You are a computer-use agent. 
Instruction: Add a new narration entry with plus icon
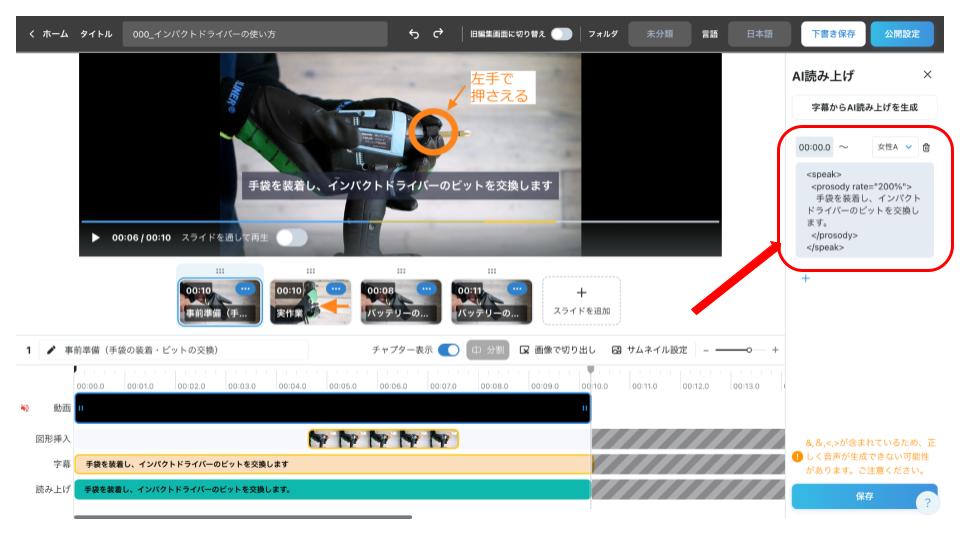(x=806, y=279)
